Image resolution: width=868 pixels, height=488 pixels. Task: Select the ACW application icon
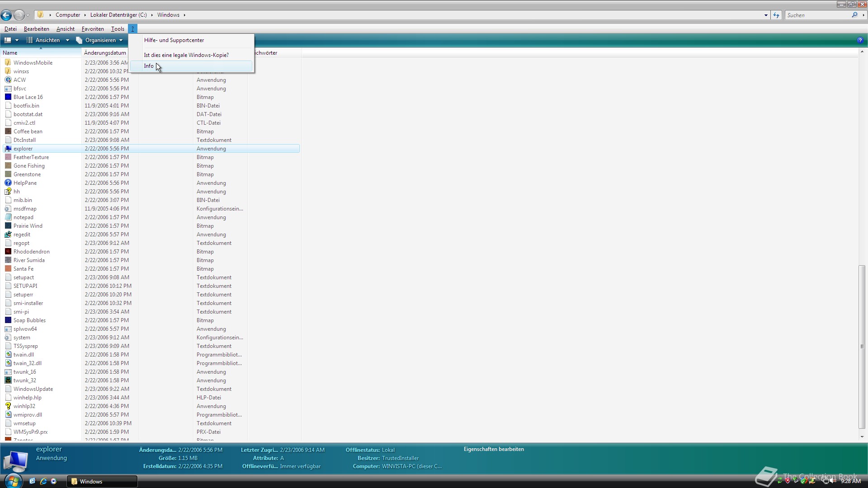(x=8, y=80)
